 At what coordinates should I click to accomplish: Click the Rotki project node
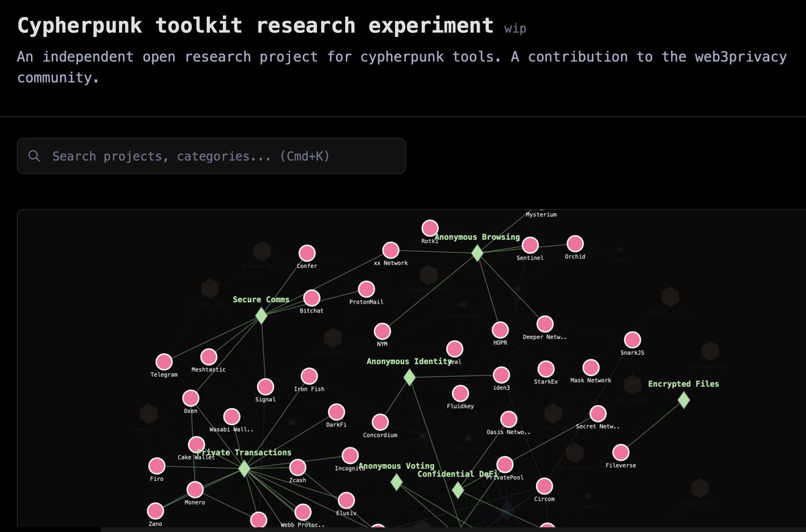[430, 228]
